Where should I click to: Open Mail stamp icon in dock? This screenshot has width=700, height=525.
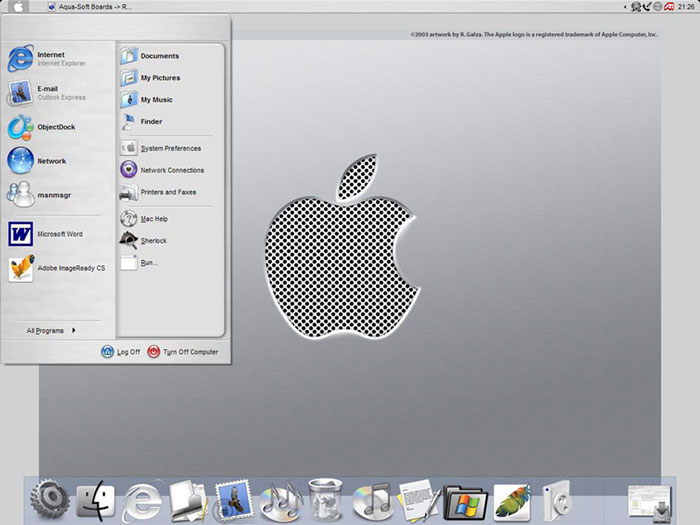coord(234,501)
